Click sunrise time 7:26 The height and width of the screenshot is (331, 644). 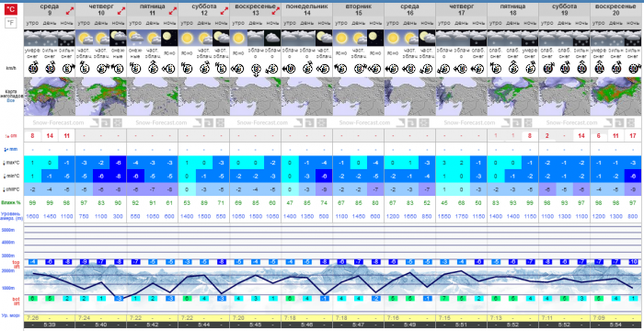[x=32, y=318]
